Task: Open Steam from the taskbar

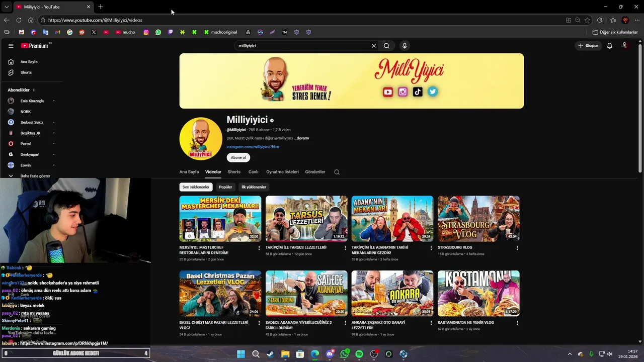Action: point(271,354)
